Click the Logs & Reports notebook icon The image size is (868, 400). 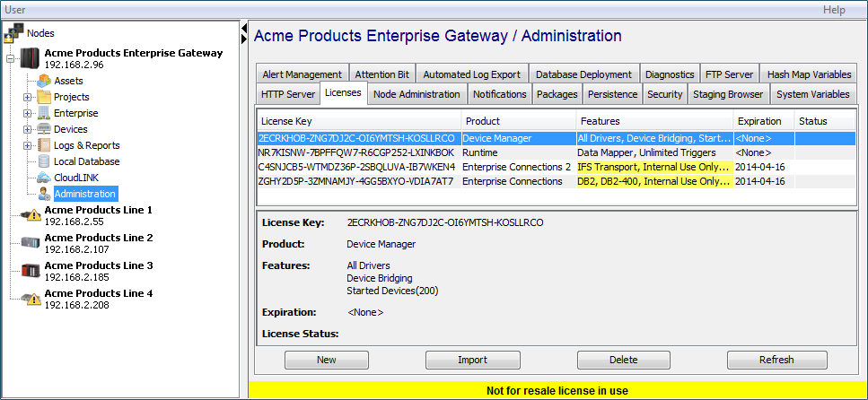[x=44, y=145]
